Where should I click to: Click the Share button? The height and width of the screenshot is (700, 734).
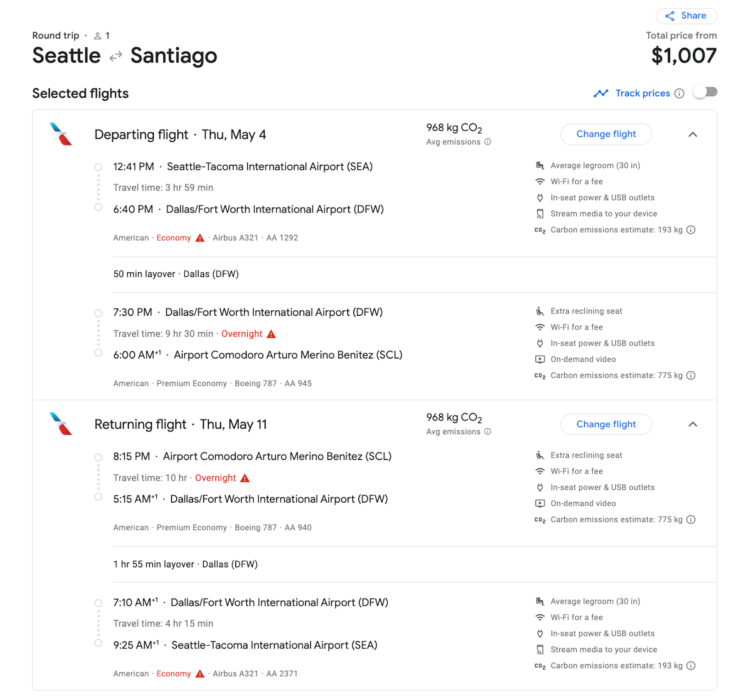pyautogui.click(x=686, y=15)
